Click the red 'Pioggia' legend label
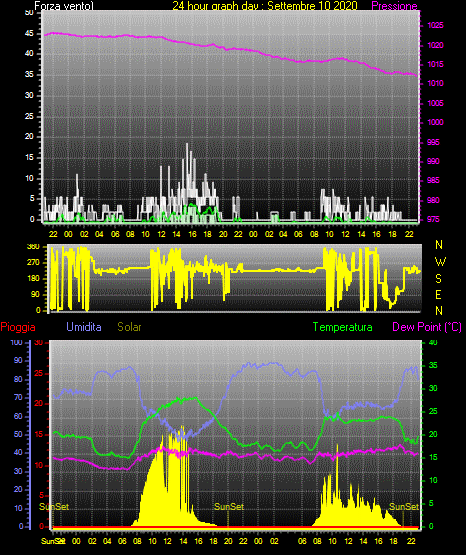Screen dimensions: 466x555 coord(18,327)
